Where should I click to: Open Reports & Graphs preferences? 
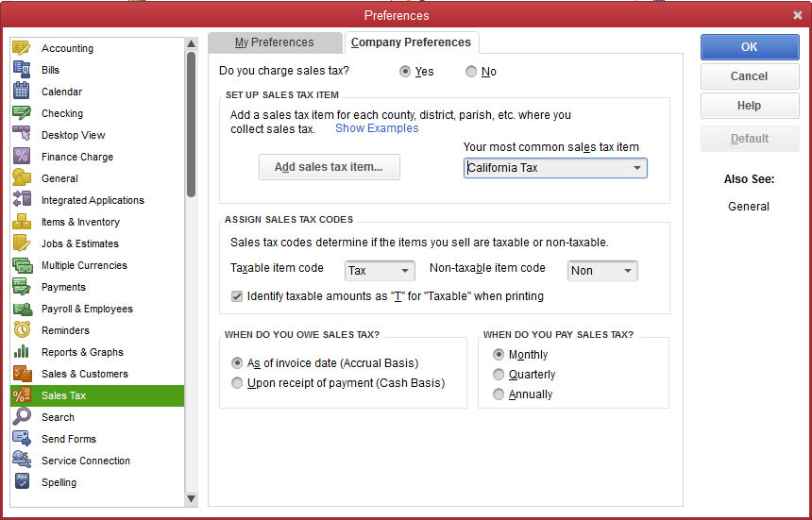97,352
